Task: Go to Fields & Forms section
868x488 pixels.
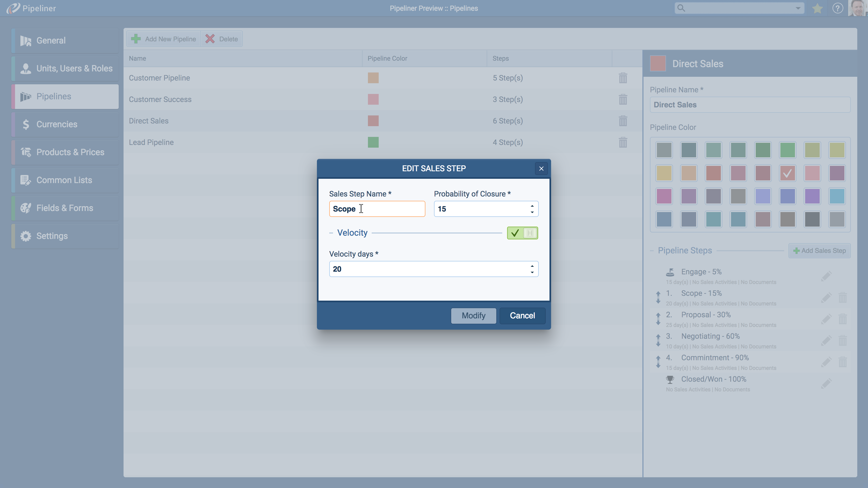Action: point(65,208)
